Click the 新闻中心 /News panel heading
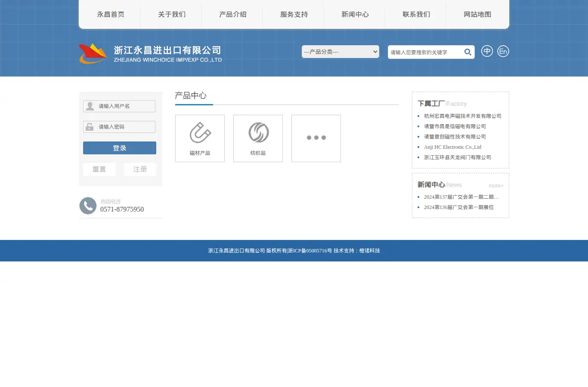 pos(439,185)
